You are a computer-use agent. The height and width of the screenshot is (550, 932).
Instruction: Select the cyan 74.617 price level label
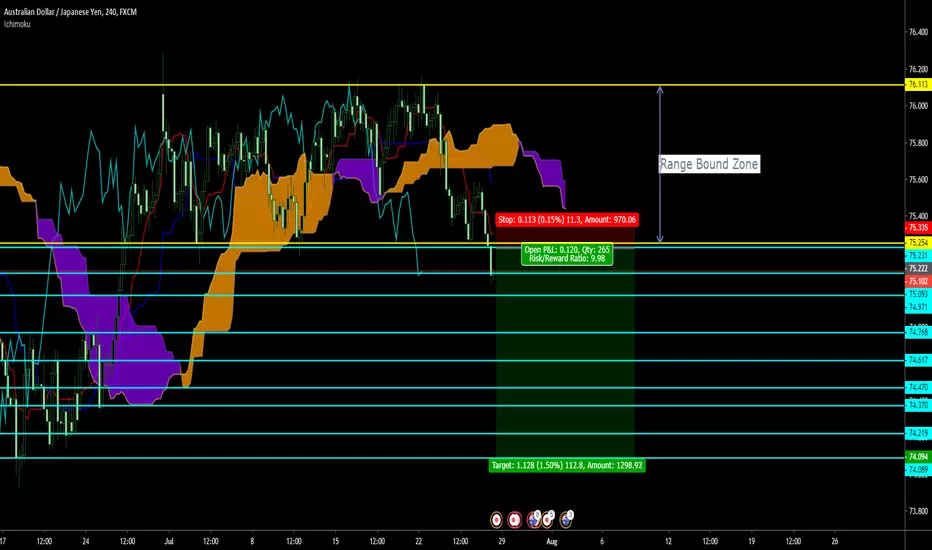click(x=918, y=360)
